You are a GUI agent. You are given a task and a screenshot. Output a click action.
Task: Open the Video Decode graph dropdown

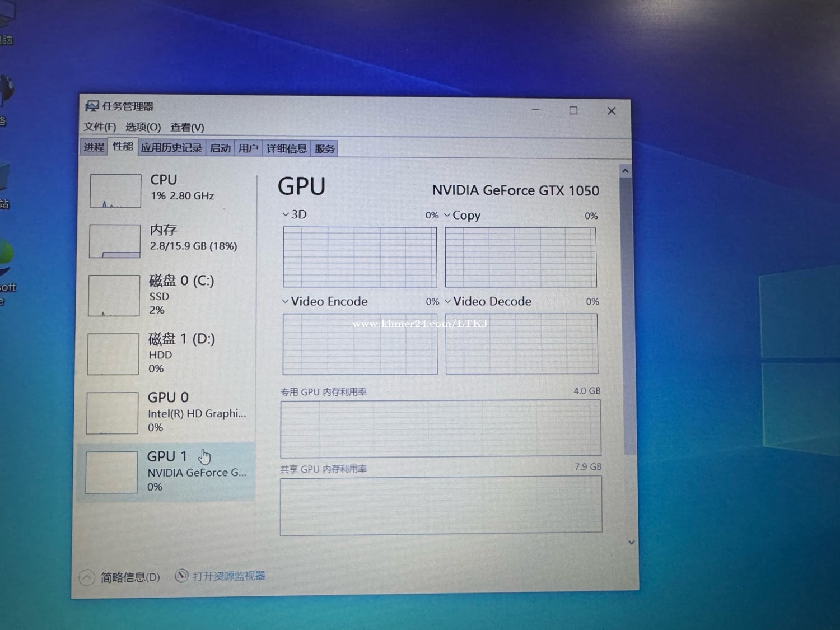click(x=447, y=301)
